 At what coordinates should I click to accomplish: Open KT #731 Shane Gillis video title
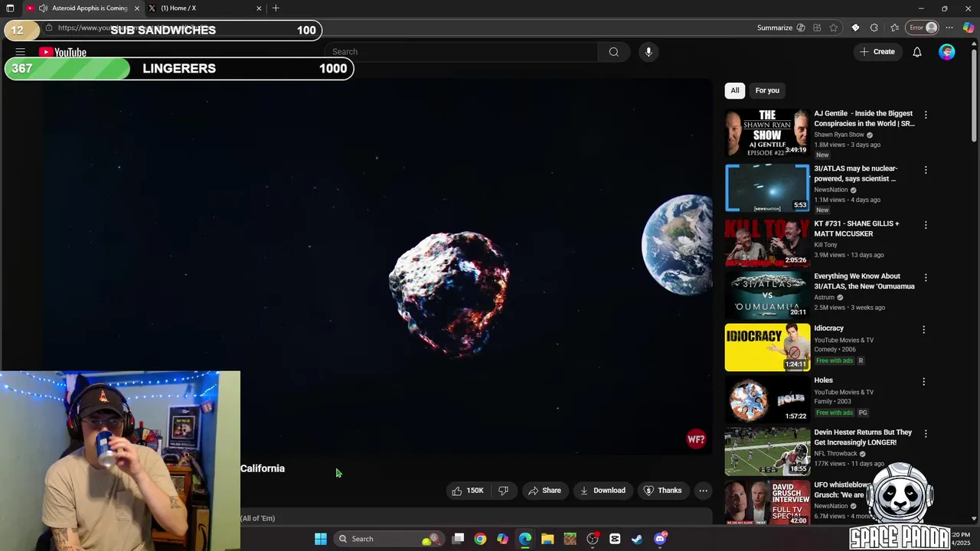(856, 229)
